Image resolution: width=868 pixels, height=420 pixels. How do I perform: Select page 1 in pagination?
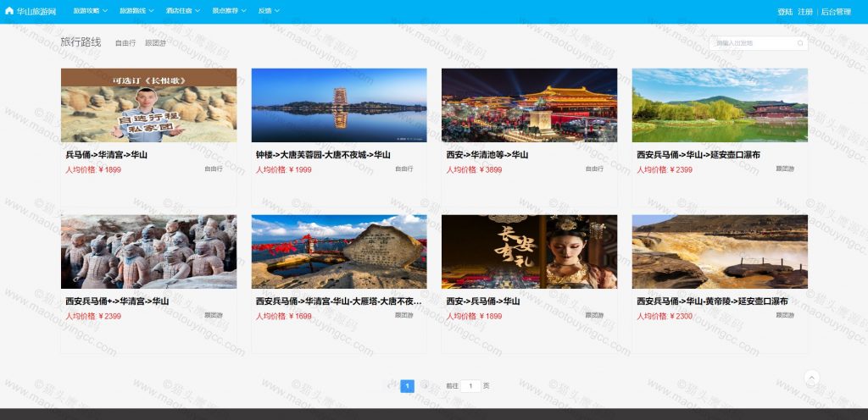[x=407, y=386]
